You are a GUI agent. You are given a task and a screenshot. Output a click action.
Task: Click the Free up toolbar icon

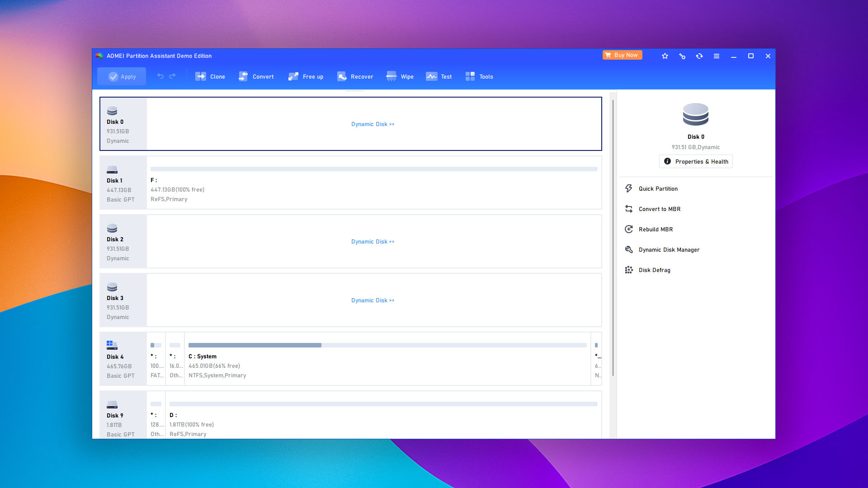tap(293, 76)
